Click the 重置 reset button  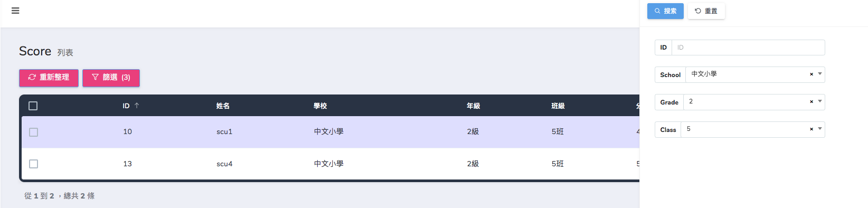pos(706,11)
